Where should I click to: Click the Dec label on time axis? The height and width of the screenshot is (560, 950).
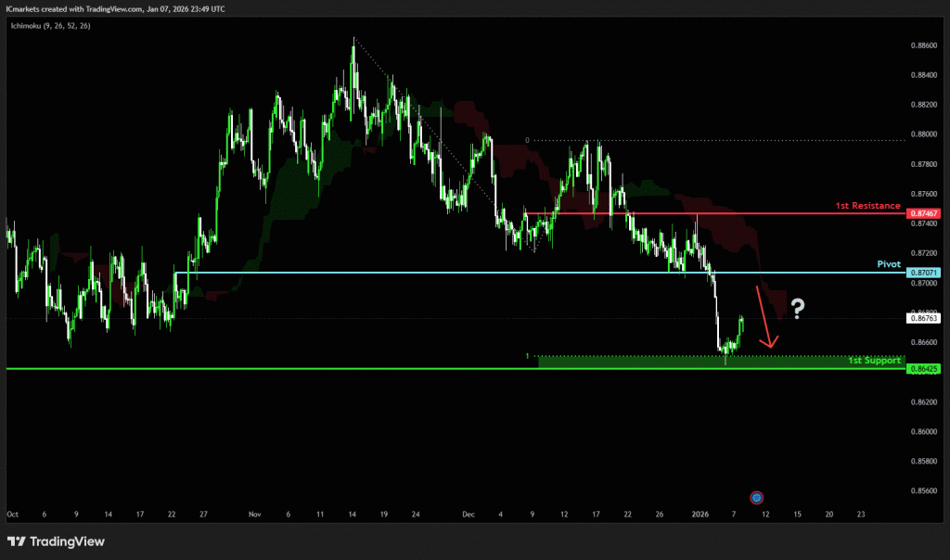point(468,513)
